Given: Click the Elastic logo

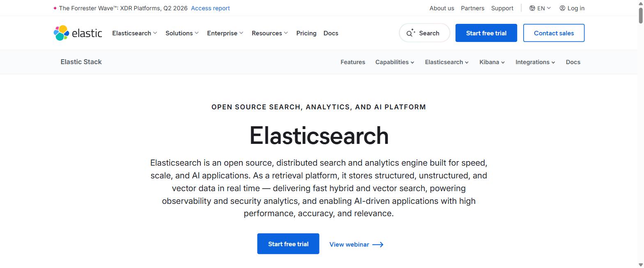Looking at the screenshot, I should point(78,33).
